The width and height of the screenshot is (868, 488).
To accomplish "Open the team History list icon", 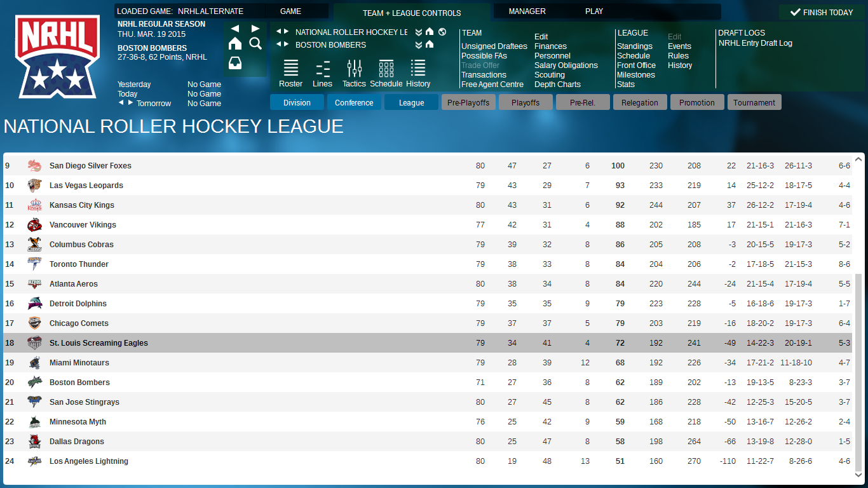I will tap(417, 69).
